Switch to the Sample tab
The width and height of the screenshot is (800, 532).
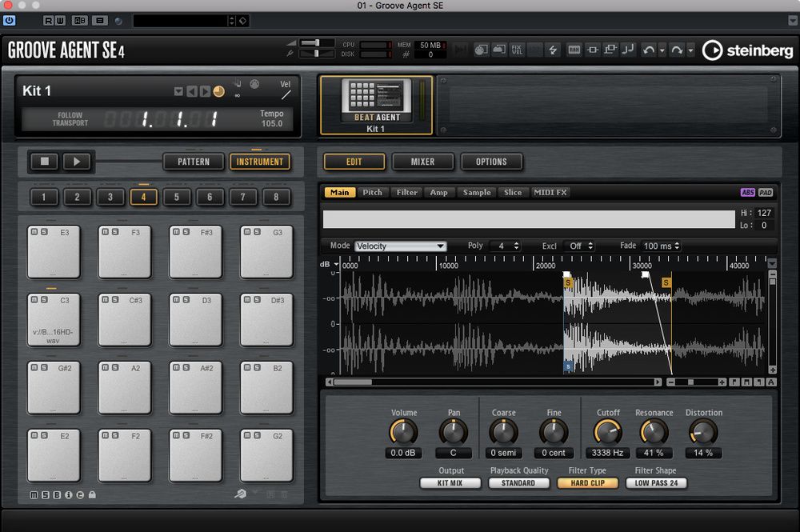click(477, 192)
